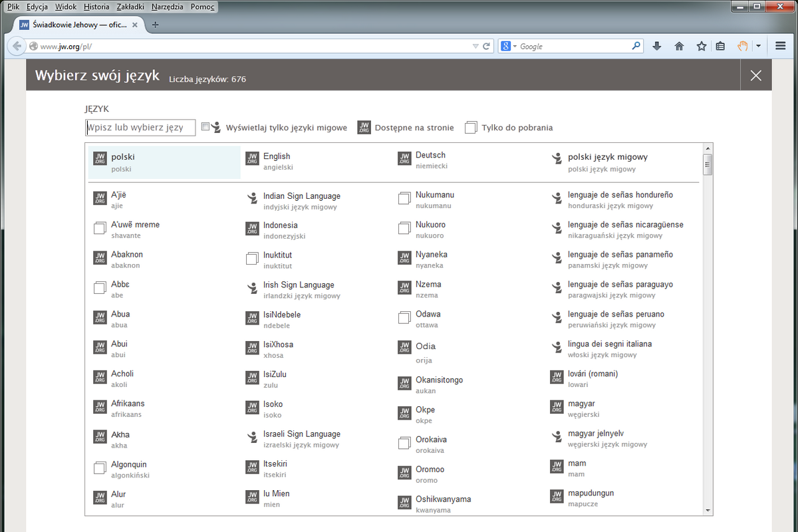Click the sign-language icon beside Irish Sign Language
The height and width of the screenshot is (532, 798).
point(252,288)
